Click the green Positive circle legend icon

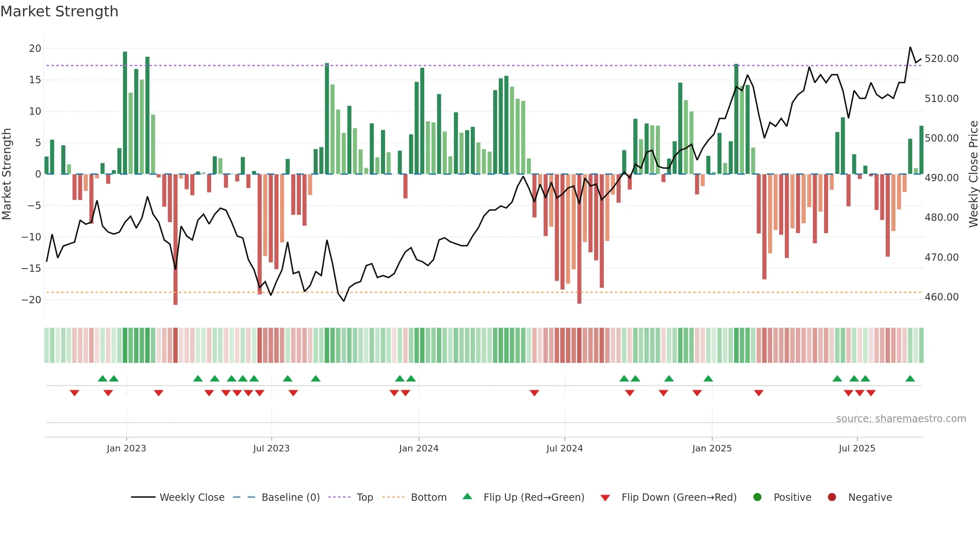click(x=757, y=497)
